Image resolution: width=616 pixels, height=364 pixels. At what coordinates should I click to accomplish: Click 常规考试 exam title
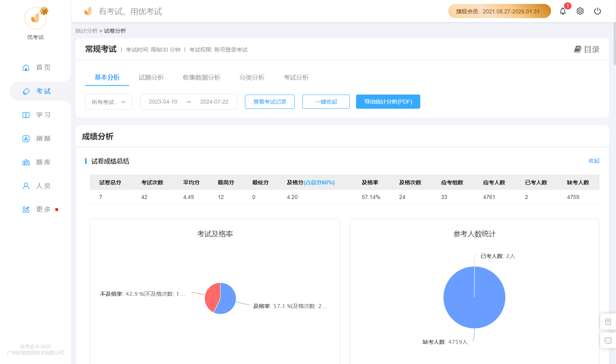(x=101, y=49)
